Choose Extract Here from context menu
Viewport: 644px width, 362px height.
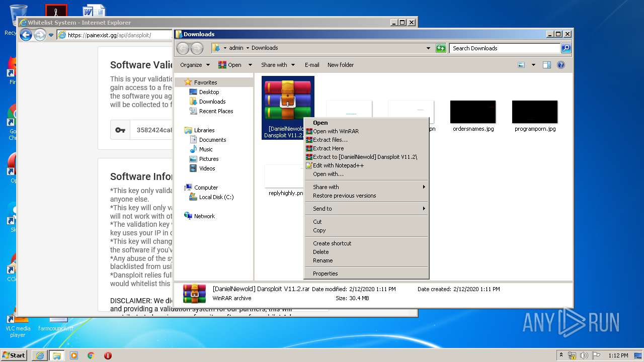coord(366,148)
